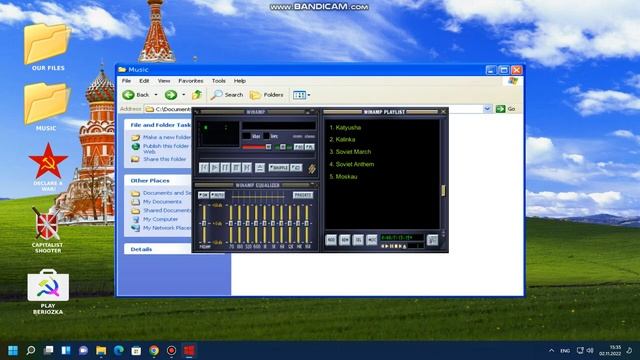Open address bar dropdown arrow
The width and height of the screenshot is (640, 360).
(x=487, y=109)
